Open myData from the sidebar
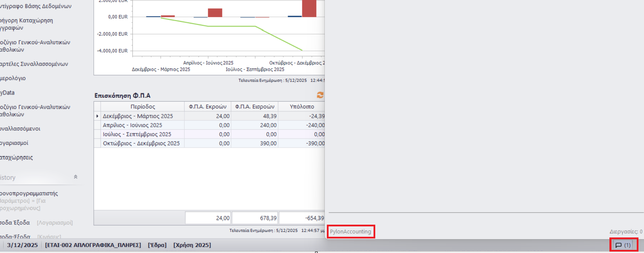 [x=8, y=93]
